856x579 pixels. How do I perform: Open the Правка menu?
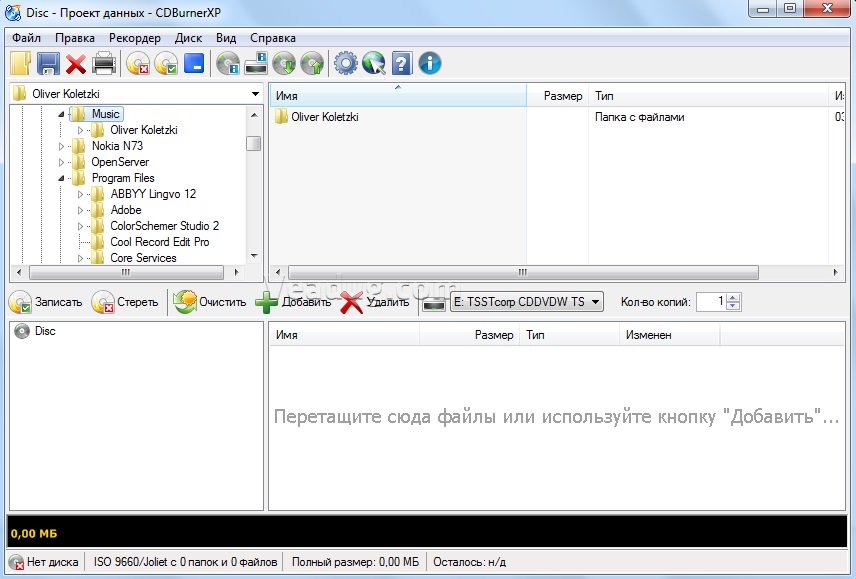pyautogui.click(x=75, y=38)
